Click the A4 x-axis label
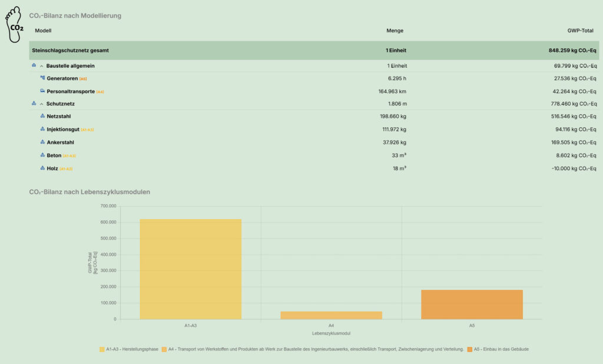This screenshot has width=603, height=364. click(331, 326)
